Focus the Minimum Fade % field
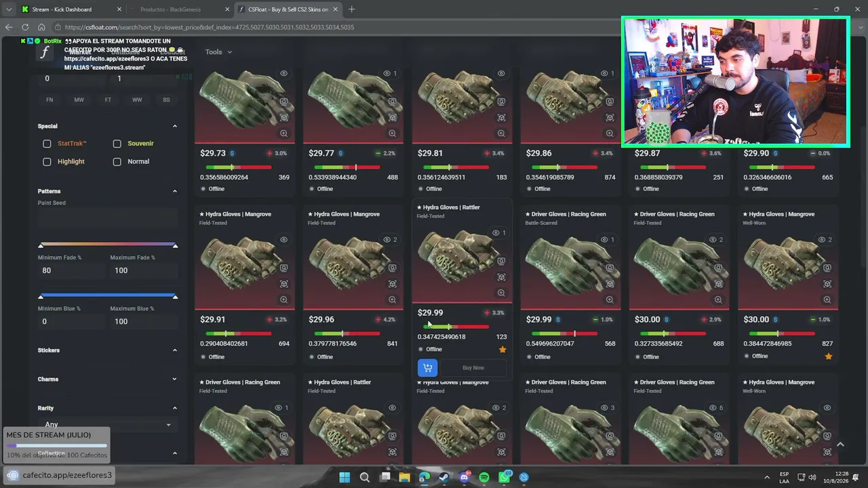Screen dimensions: 868x488 coord(71,270)
